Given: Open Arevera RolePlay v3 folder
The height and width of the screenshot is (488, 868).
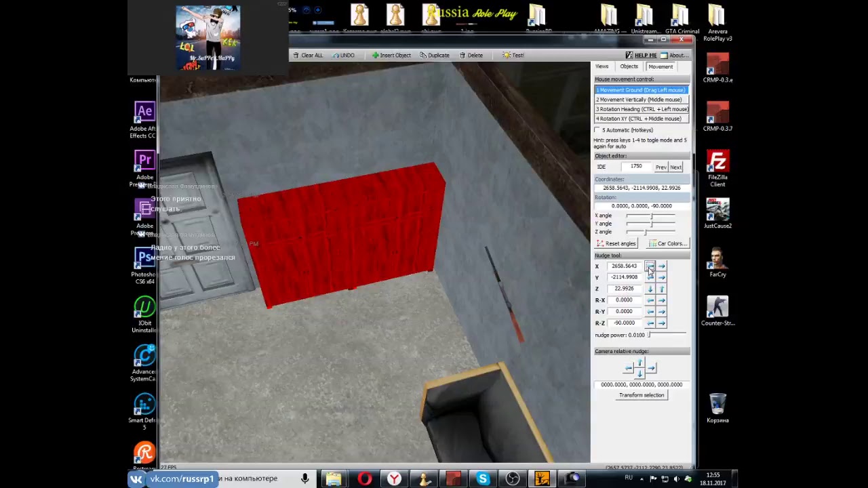Looking at the screenshot, I should 717,22.
